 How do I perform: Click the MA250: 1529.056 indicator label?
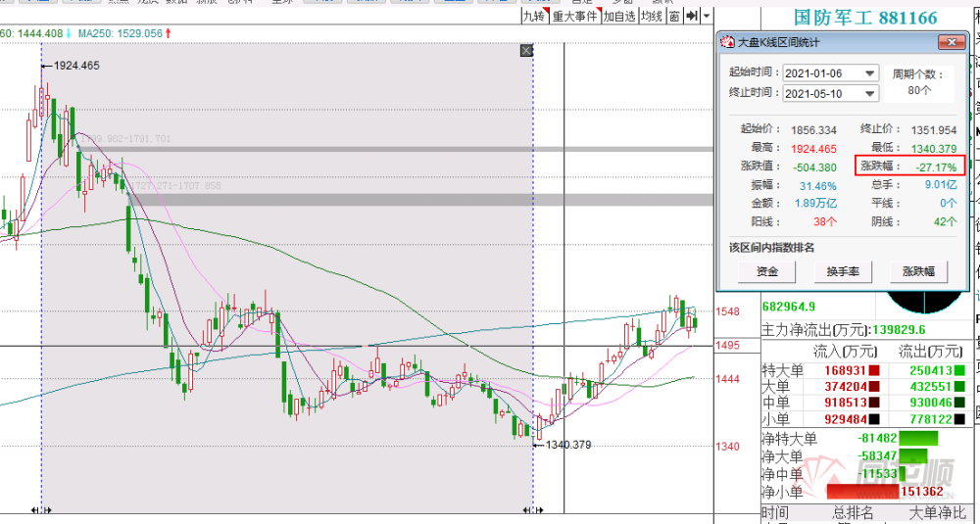tap(121, 33)
